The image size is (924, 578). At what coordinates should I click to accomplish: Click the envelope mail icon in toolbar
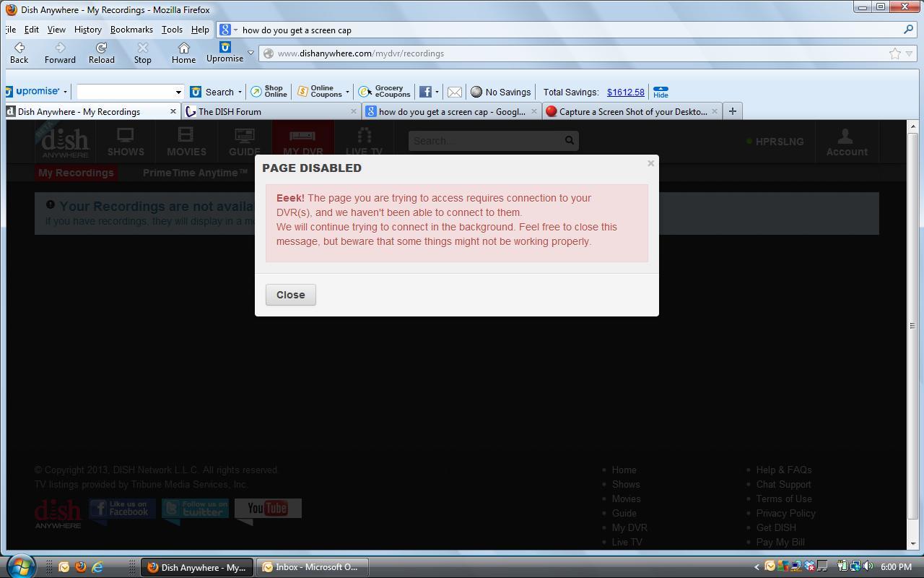(455, 92)
